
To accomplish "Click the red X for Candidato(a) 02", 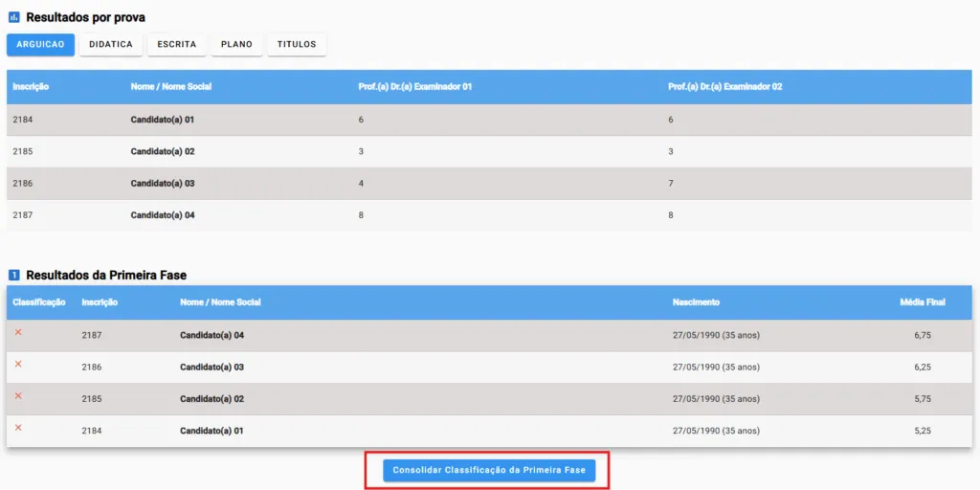I will 18,395.
